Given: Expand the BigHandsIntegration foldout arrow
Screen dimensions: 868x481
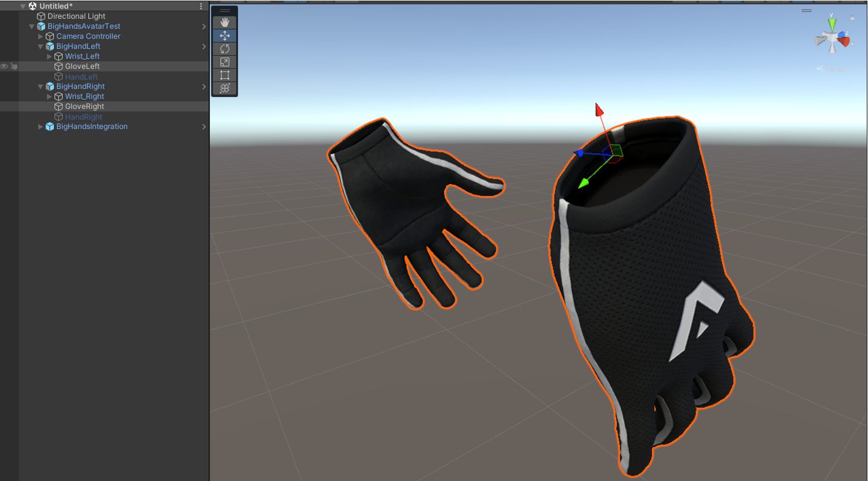Looking at the screenshot, I should pos(41,126).
